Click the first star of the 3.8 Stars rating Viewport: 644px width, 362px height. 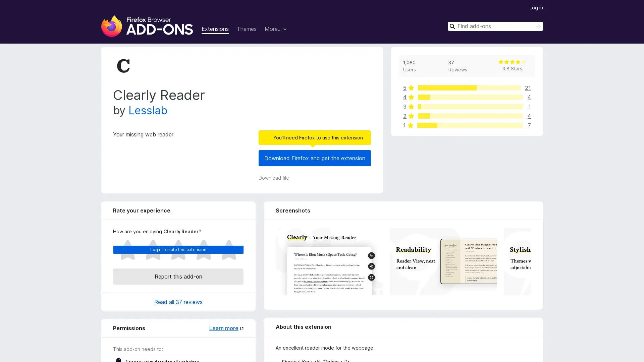501,62
